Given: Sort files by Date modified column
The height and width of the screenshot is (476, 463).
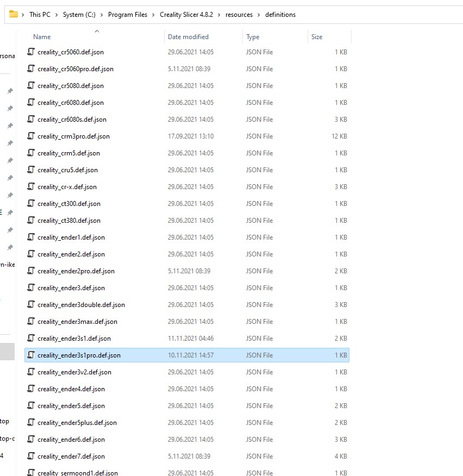Looking at the screenshot, I should pyautogui.click(x=188, y=37).
